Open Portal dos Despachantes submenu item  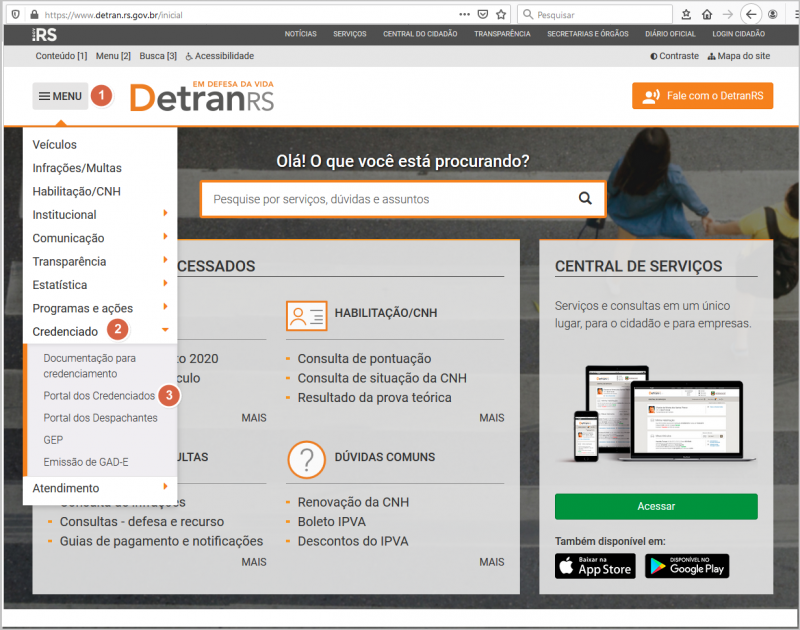[101, 418]
